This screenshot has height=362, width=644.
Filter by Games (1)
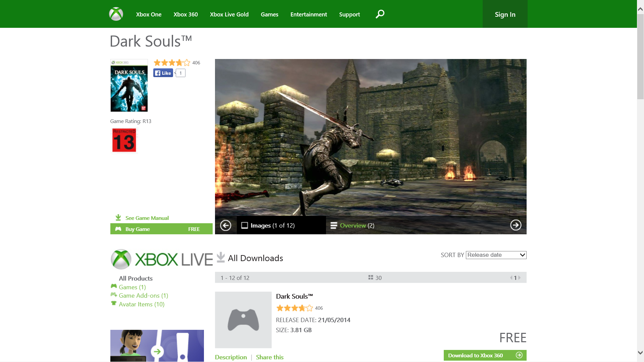[132, 287]
